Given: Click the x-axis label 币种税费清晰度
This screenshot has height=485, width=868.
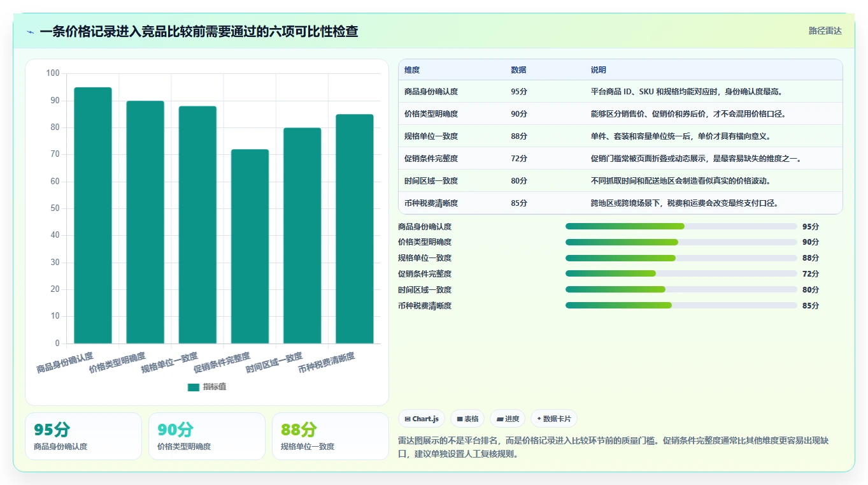Looking at the screenshot, I should point(326,362).
